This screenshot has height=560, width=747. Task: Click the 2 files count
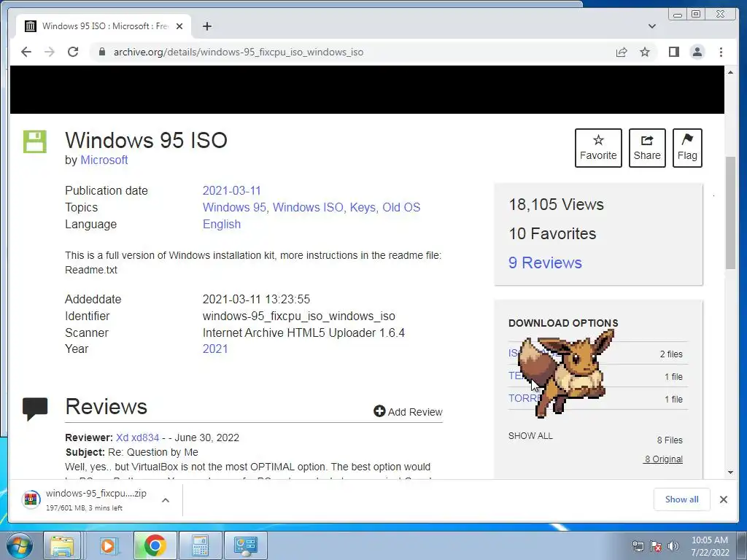coord(671,354)
